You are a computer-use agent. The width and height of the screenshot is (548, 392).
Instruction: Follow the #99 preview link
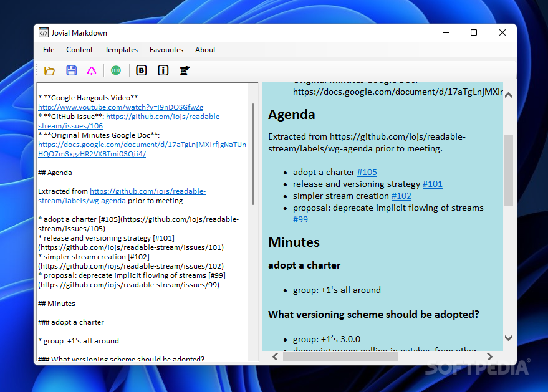pyautogui.click(x=300, y=220)
